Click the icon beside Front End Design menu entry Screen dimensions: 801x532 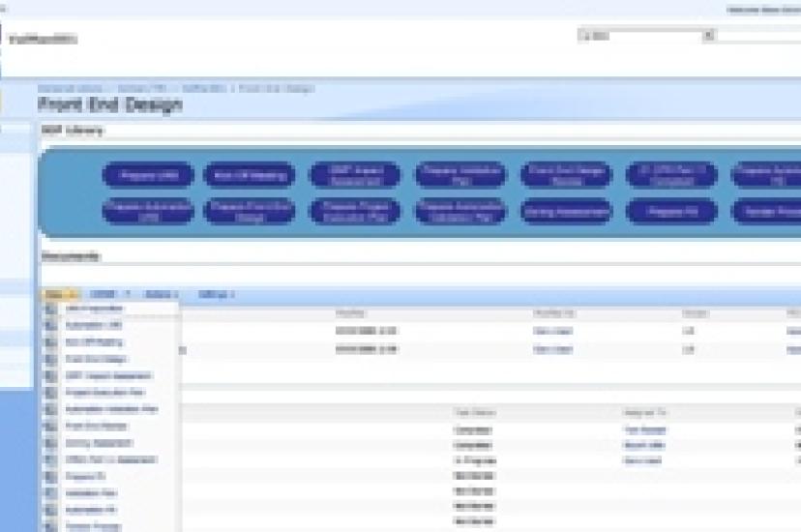pos(51,359)
